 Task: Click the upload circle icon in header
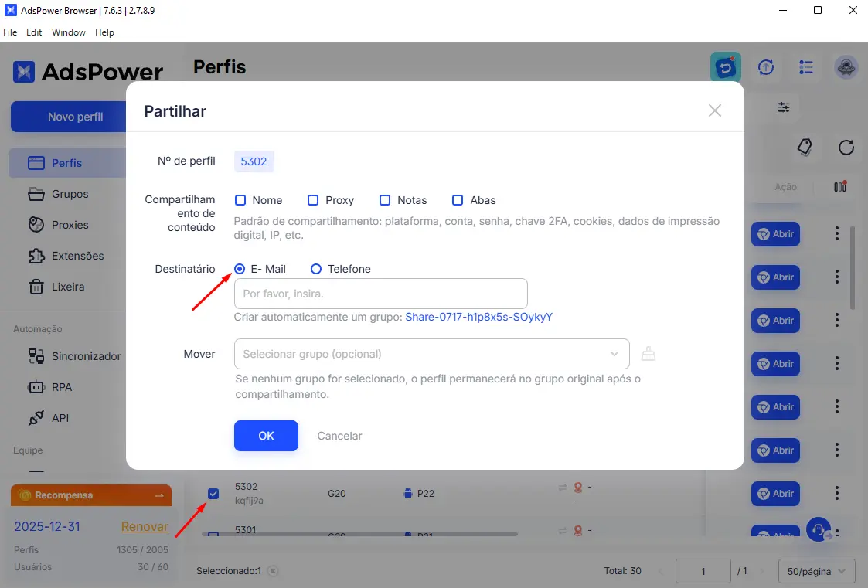[x=766, y=67]
